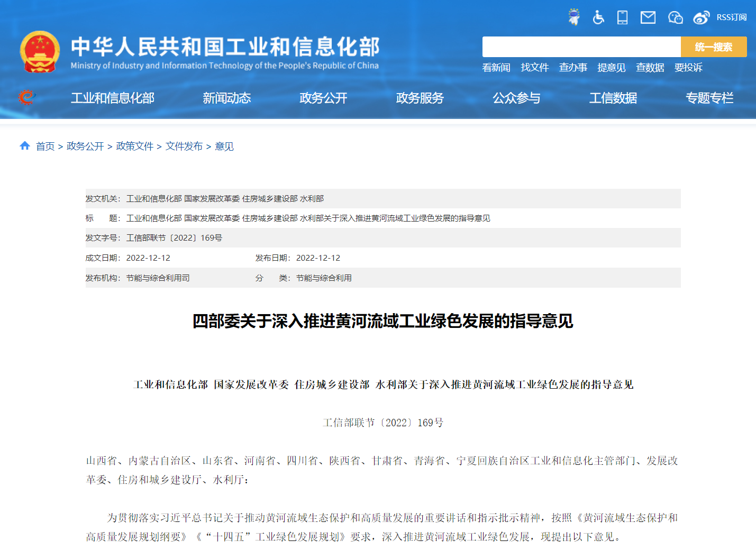This screenshot has height=559, width=756.
Task: Open the wheelchair accessibility icon
Action: coord(598,17)
